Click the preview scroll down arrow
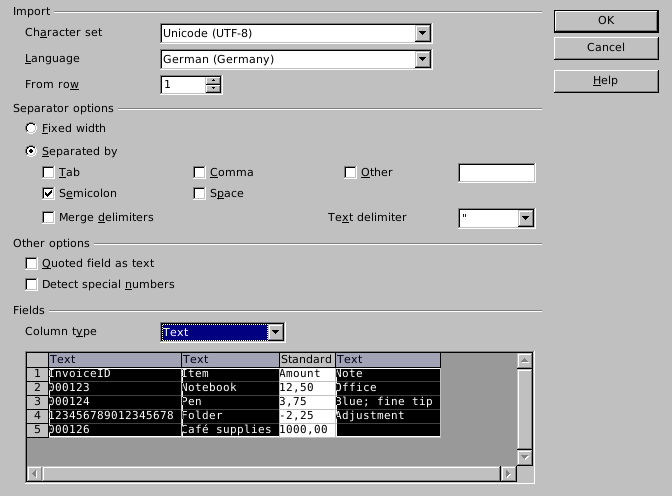The image size is (672, 496). pyautogui.click(x=525, y=457)
